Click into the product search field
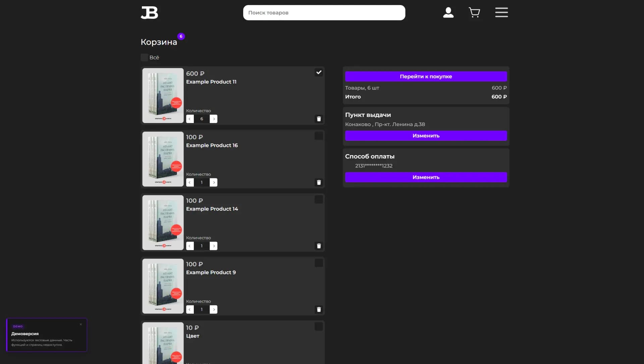 point(324,13)
